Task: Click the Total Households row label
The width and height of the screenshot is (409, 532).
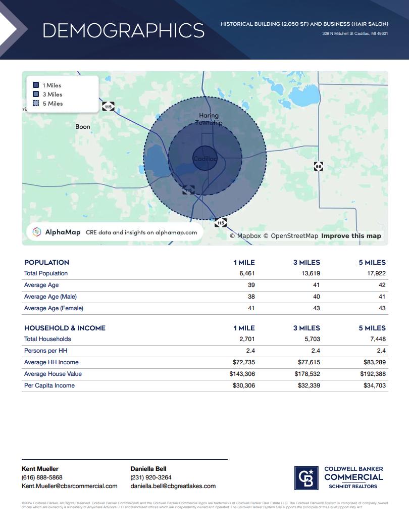Action: click(x=47, y=339)
